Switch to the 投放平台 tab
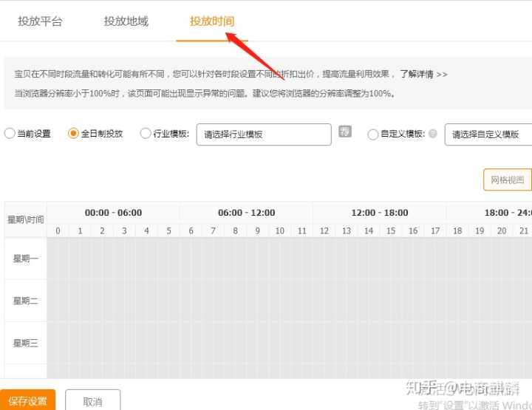The width and height of the screenshot is (532, 410). (40, 21)
